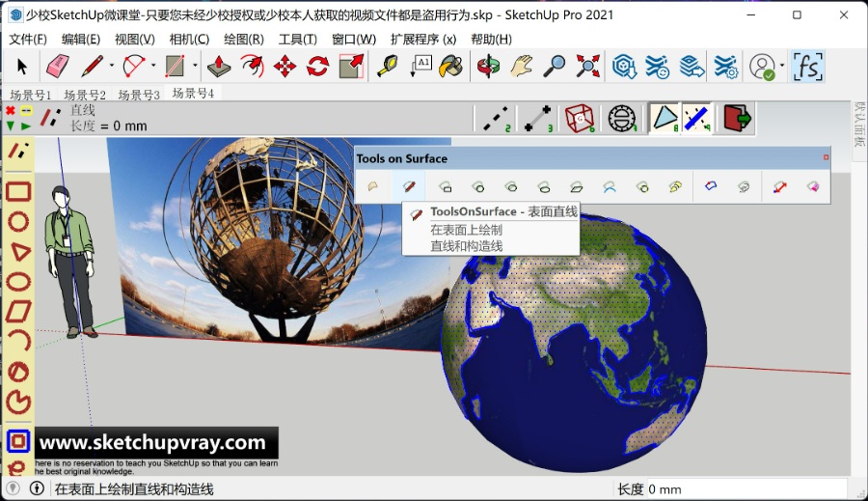Open the 相机(C) menu
Viewport: 868px width, 501px height.
point(189,40)
